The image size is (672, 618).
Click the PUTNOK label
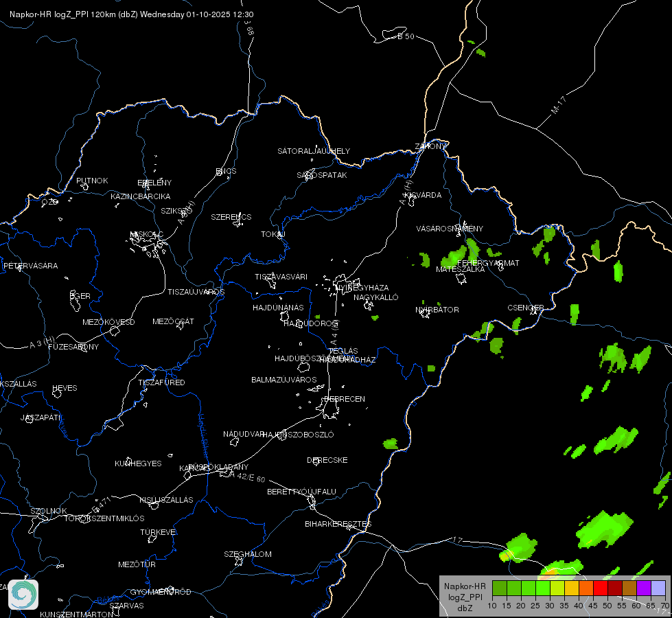coord(92,181)
